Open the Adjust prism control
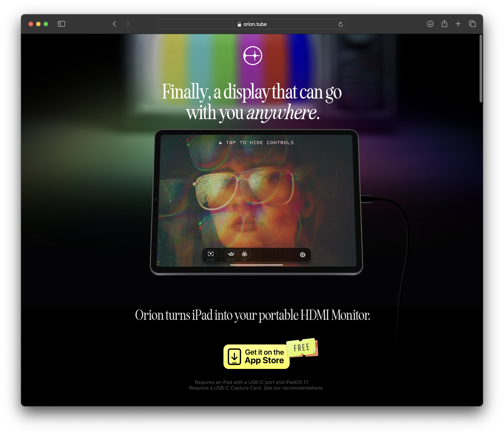The image size is (504, 434). [231, 254]
